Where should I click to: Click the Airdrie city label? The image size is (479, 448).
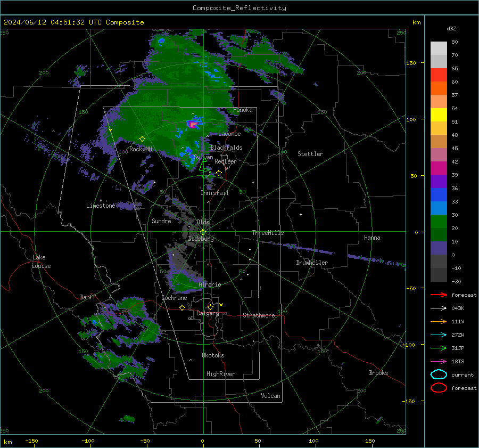coord(210,284)
